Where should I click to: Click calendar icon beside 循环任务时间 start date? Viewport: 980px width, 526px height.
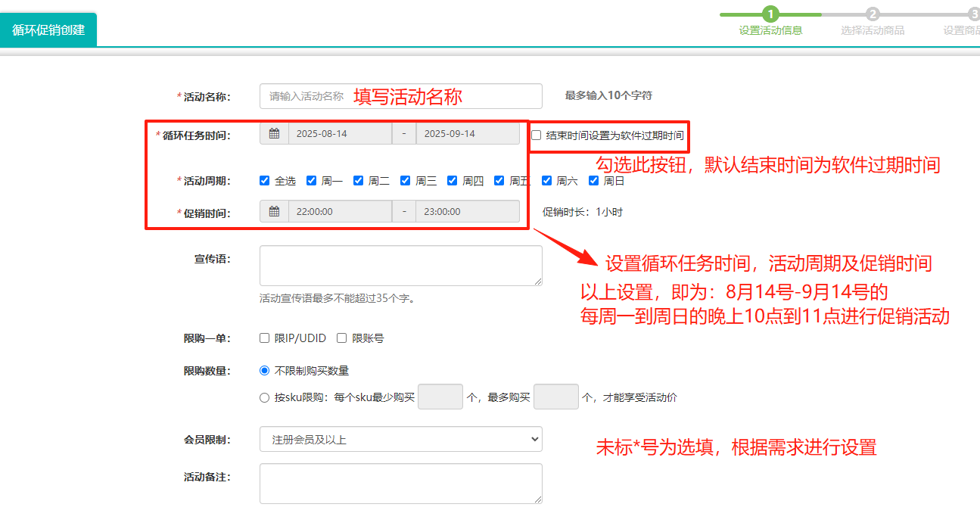click(x=274, y=134)
